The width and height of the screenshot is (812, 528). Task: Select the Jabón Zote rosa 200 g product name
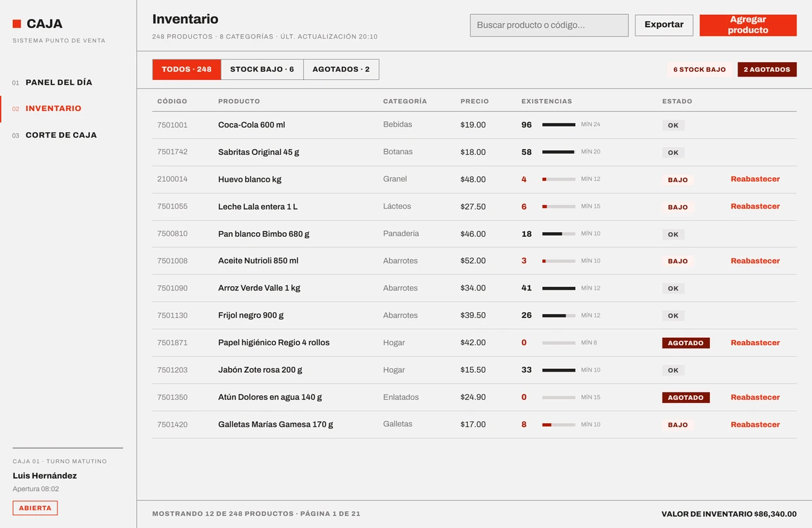tap(261, 370)
